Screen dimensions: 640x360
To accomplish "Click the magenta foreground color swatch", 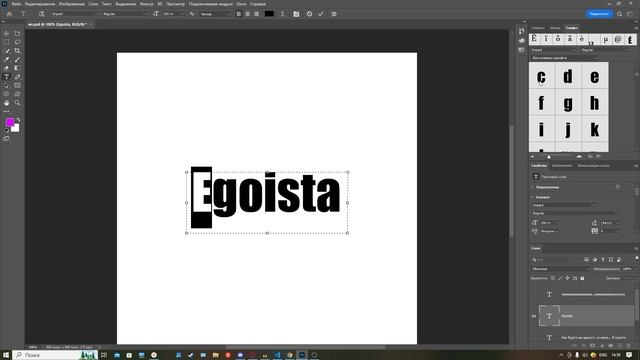I will [10, 122].
